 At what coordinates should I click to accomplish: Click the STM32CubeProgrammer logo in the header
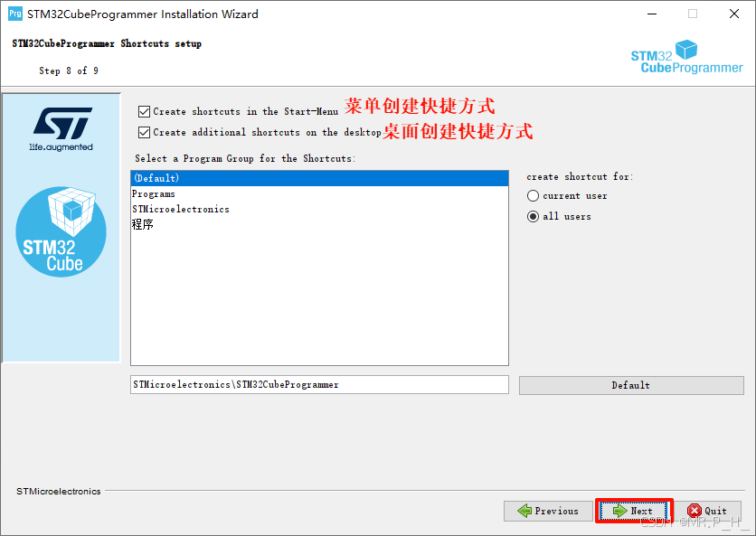click(686, 57)
